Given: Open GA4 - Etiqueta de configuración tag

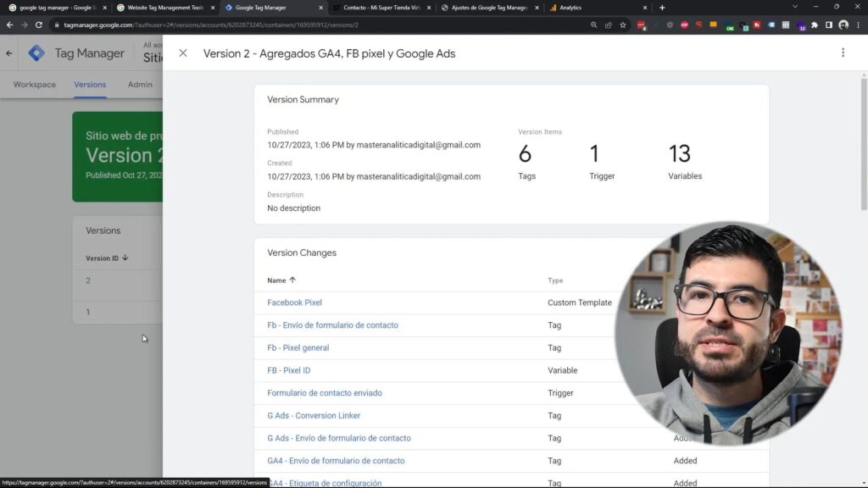Looking at the screenshot, I should coord(325,483).
